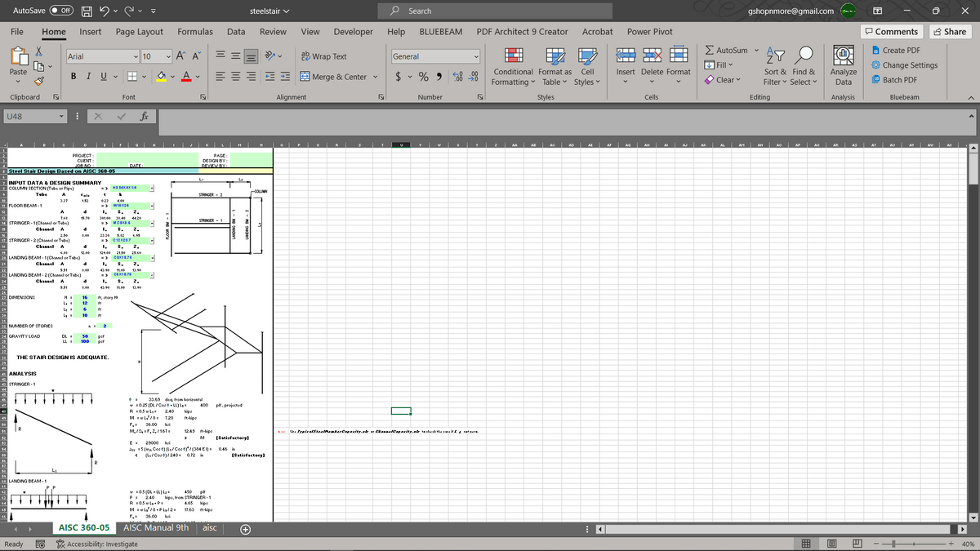Viewport: 980px width, 551px height.
Task: Click the Wrap Text button
Action: 324,56
